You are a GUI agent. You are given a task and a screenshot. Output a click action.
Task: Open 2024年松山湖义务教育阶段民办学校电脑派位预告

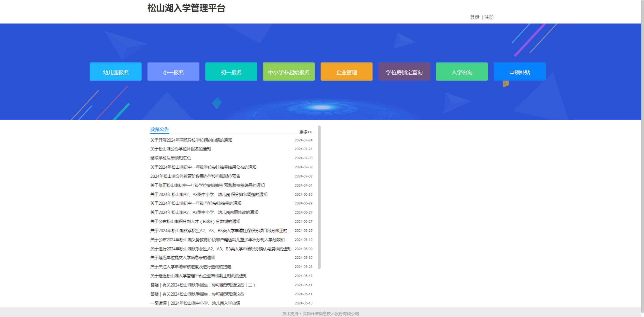click(195, 176)
